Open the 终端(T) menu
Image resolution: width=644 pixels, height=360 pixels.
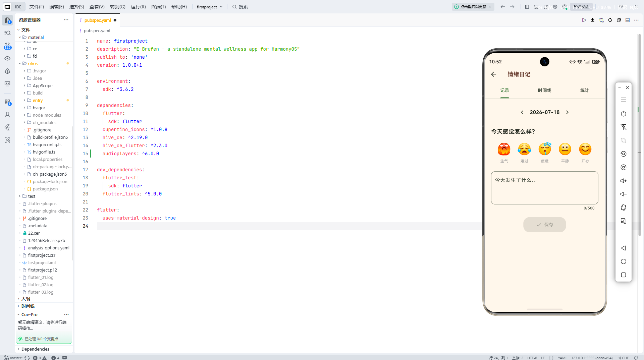click(158, 7)
